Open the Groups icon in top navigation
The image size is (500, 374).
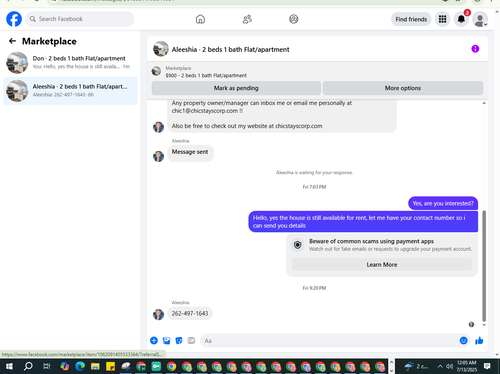[x=294, y=19]
